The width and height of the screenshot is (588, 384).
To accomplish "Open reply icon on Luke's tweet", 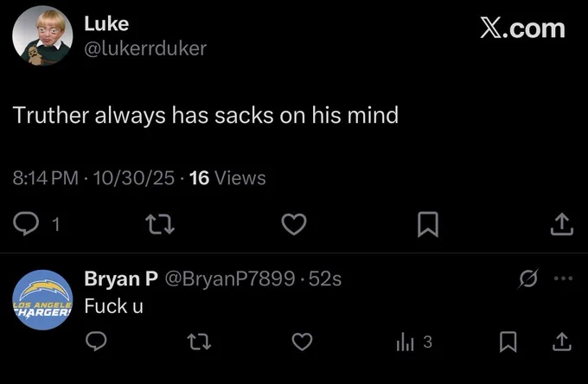I will [26, 224].
